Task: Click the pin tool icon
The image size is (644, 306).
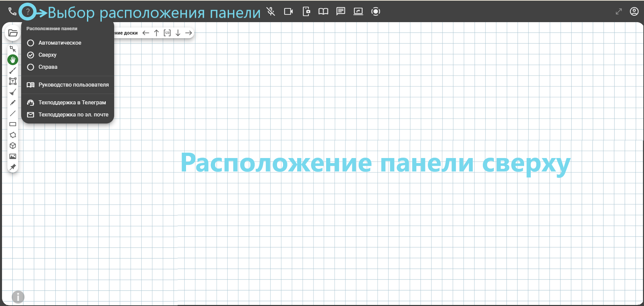Action: pyautogui.click(x=13, y=167)
